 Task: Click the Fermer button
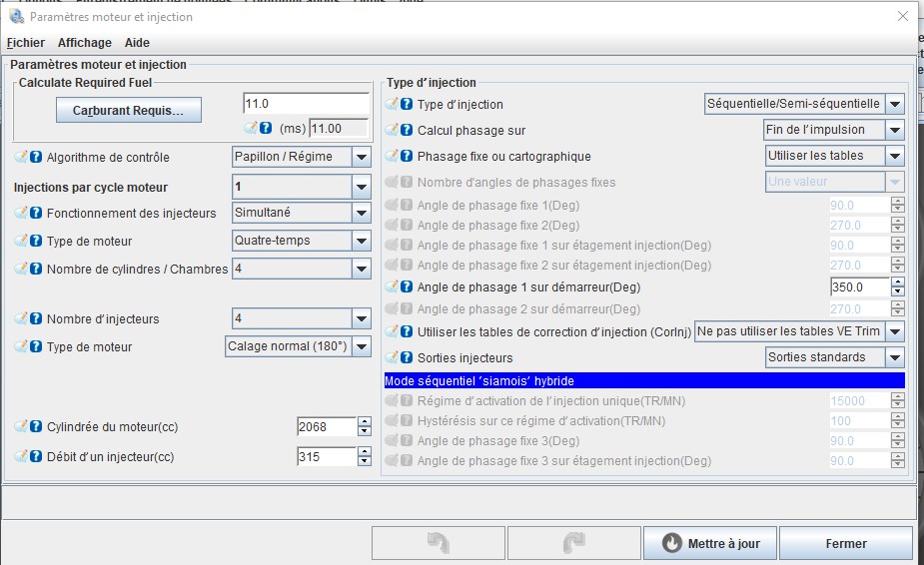(x=846, y=544)
